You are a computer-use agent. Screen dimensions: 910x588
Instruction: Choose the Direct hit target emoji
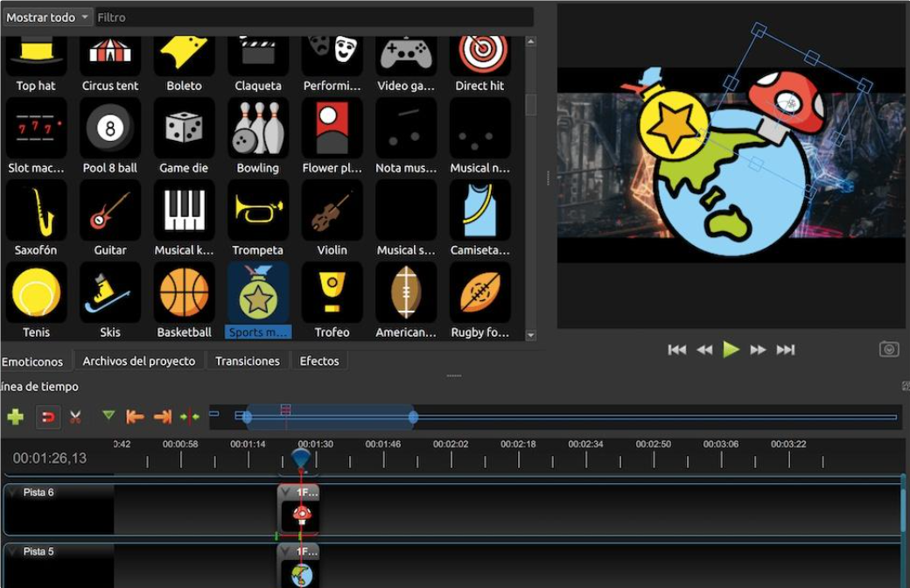tap(480, 64)
